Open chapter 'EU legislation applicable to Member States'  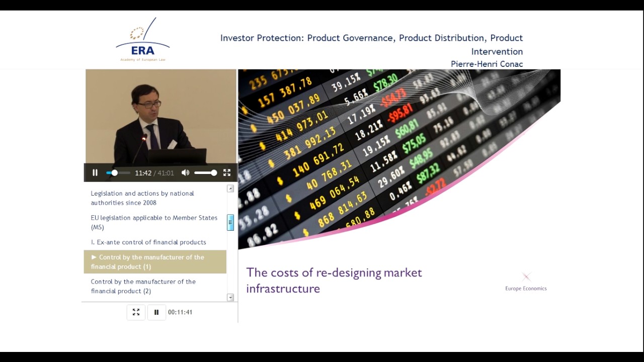(155, 222)
